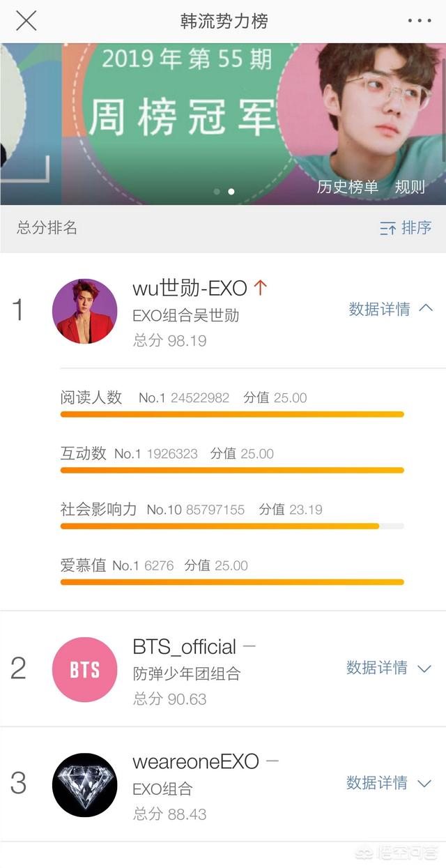The width and height of the screenshot is (446, 868).
Task: Tap the pink BTS avatar icon
Action: point(84,669)
